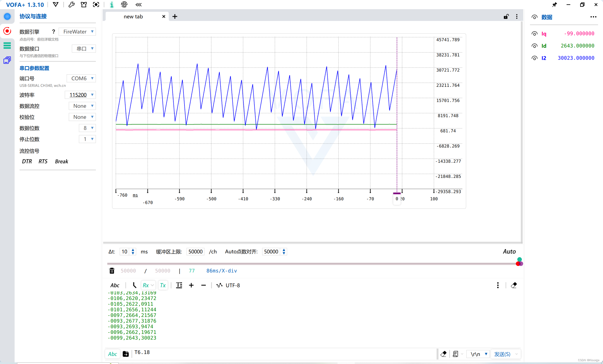Toggle the Rx display button
The height and width of the screenshot is (364, 603).
tap(146, 285)
